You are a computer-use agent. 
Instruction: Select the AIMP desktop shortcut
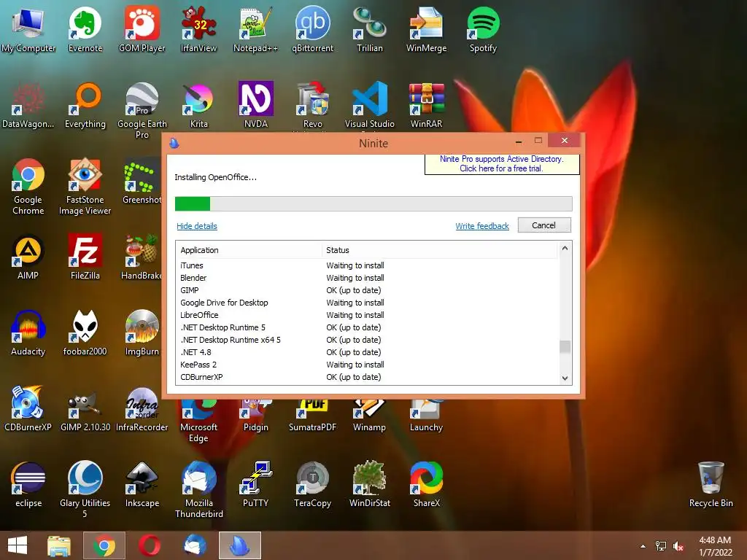[28, 257]
